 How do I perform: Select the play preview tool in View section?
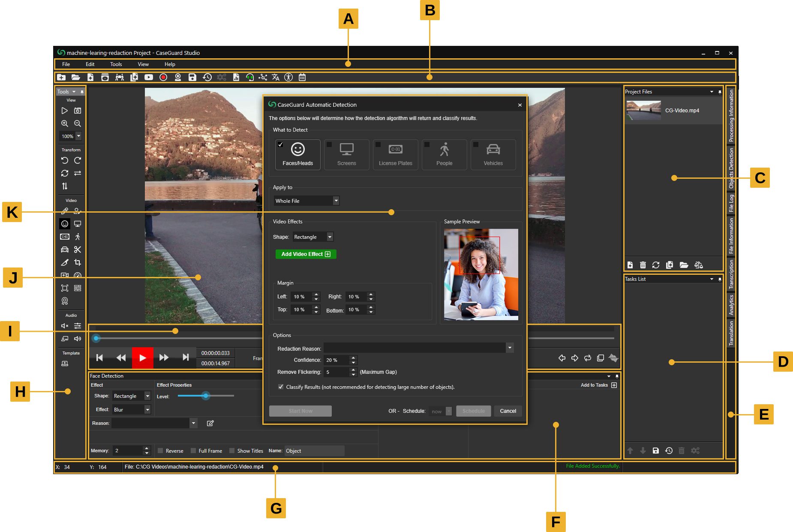64,111
